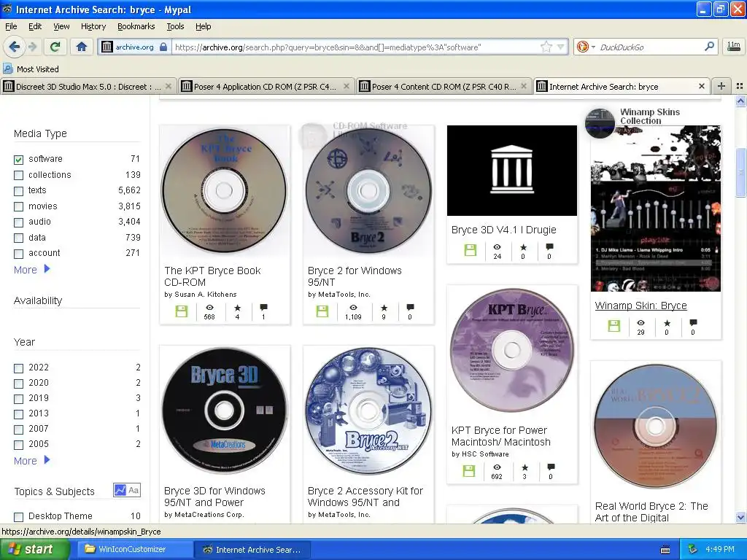The image size is (747, 560).
Task: Reload the page with the Refresh icon
Action: point(55,47)
